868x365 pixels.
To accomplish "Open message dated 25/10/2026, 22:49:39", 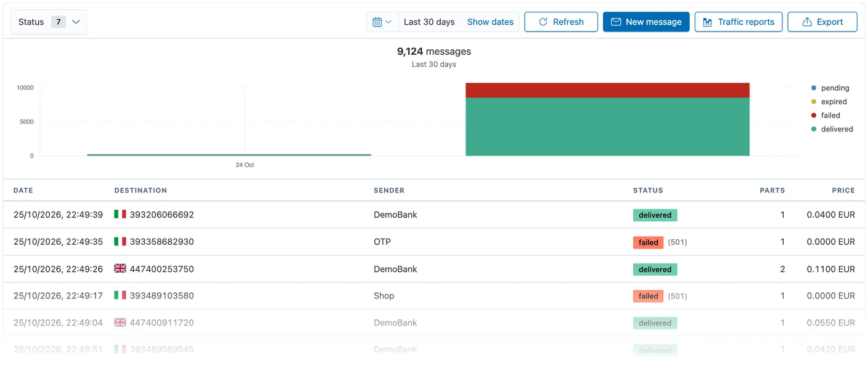I will tap(58, 215).
